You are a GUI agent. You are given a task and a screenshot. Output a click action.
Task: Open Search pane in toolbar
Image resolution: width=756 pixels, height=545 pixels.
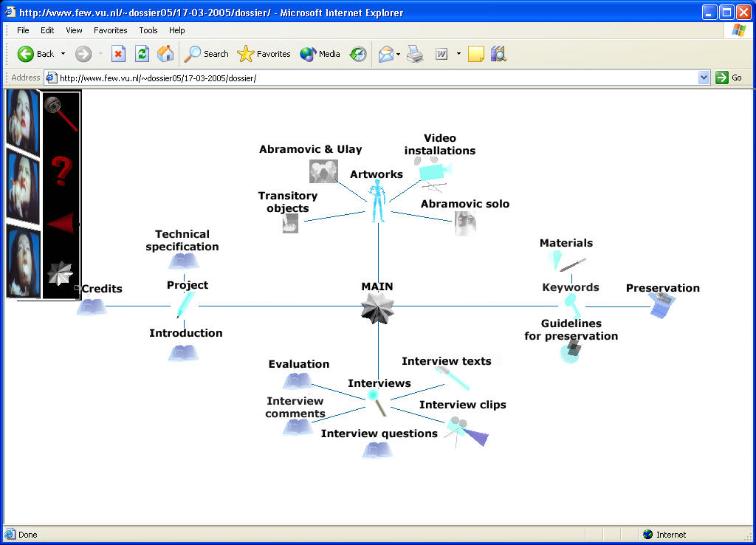[207, 54]
